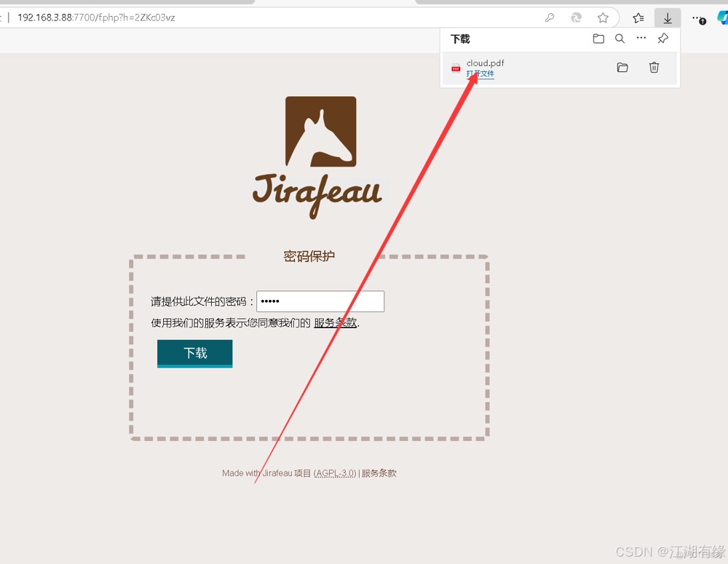The width and height of the screenshot is (728, 564).
Task: Open the downloads folder icon in panel header
Action: (x=598, y=39)
